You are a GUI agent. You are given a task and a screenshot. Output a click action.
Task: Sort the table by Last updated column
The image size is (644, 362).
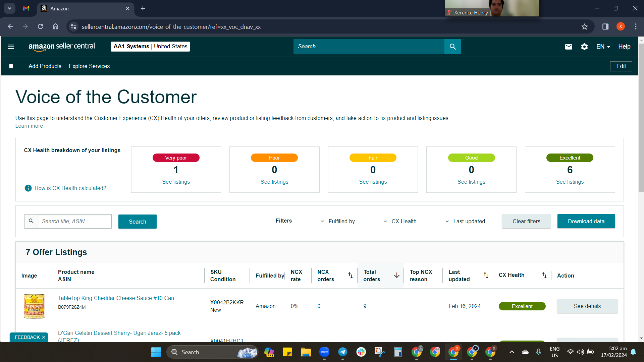tap(486, 275)
